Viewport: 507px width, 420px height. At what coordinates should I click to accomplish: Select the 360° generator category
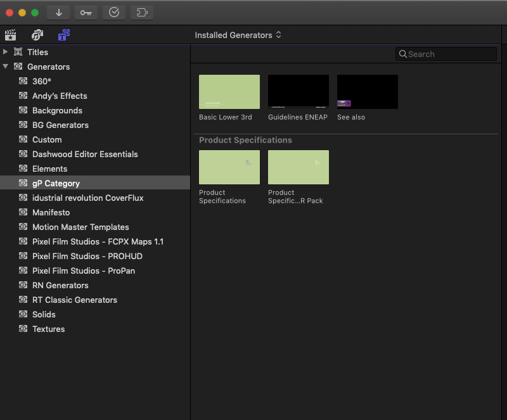tap(95, 81)
